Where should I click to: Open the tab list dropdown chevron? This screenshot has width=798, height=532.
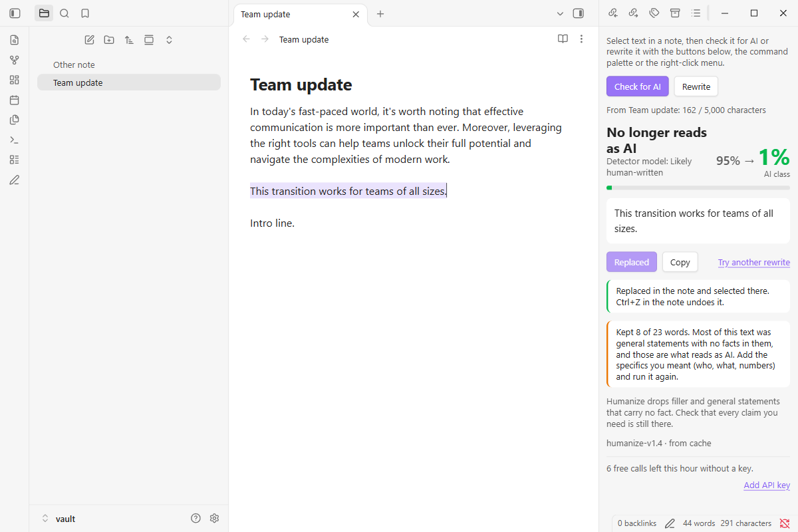pos(560,13)
